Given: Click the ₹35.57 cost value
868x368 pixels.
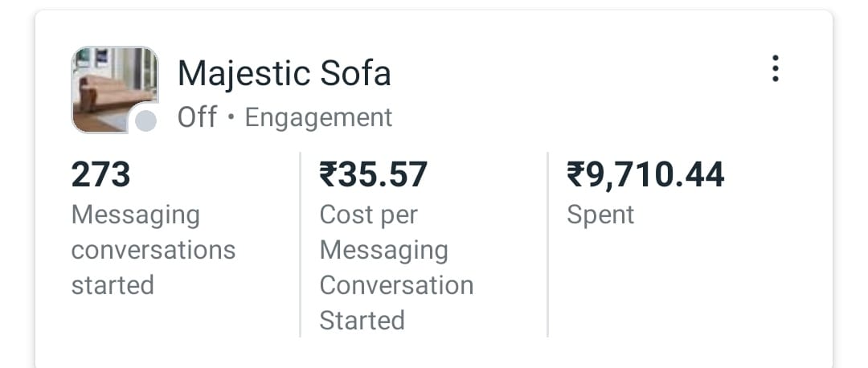Looking at the screenshot, I should click(x=374, y=174).
